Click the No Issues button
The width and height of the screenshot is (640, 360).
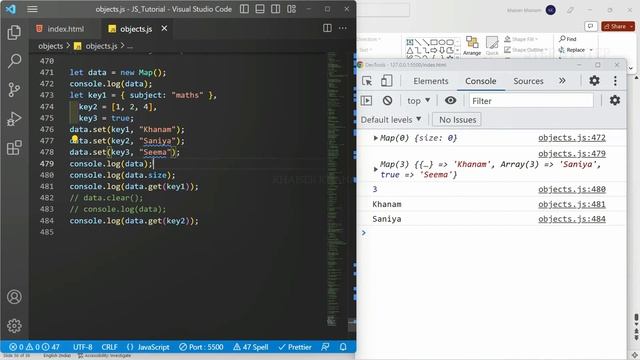point(457,120)
